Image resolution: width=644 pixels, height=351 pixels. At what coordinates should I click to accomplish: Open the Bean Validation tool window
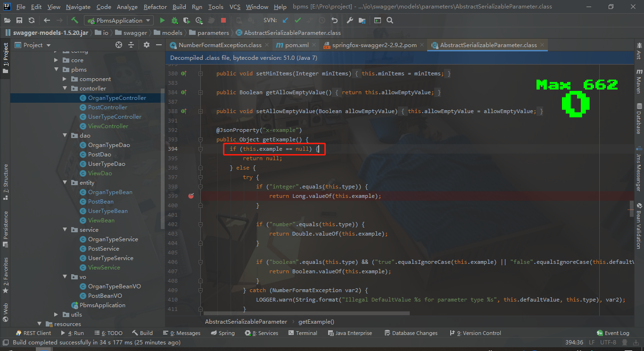point(639,226)
